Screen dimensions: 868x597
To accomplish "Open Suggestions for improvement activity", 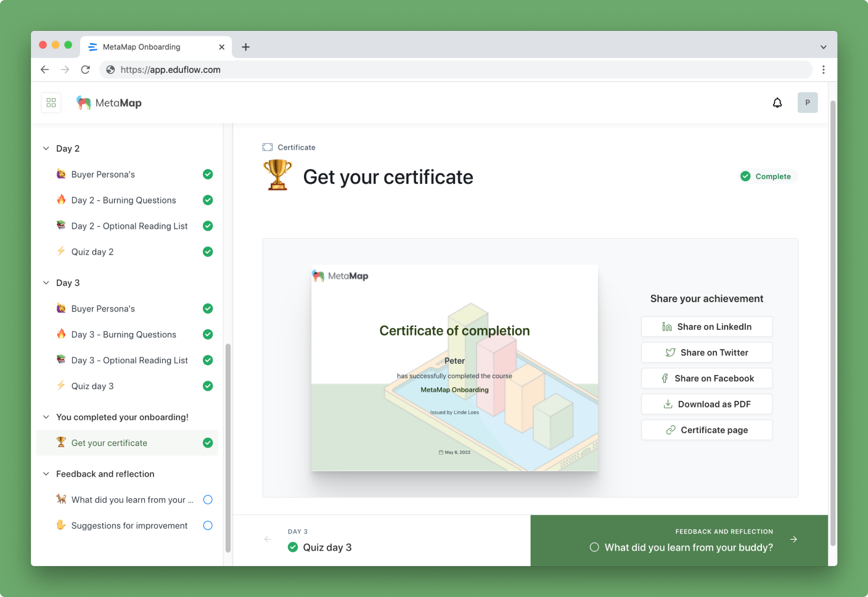I will point(127,525).
